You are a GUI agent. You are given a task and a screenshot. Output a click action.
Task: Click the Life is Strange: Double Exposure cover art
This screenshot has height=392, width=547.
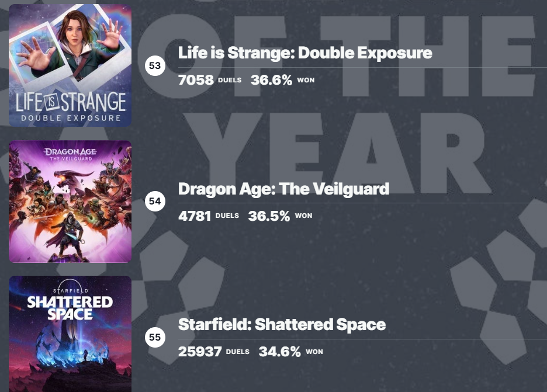pyautogui.click(x=70, y=65)
